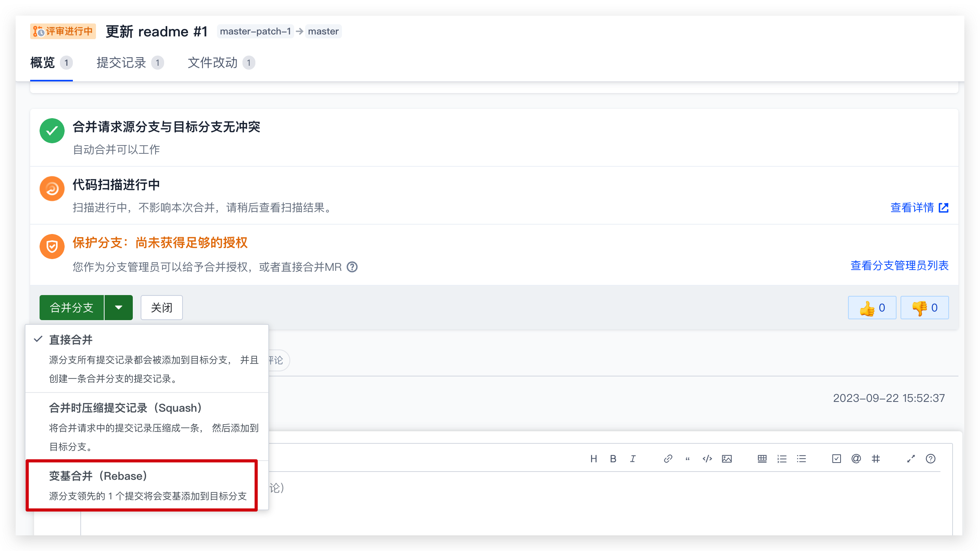980x551 pixels.
Task: Expand the comment editor to fullscreen
Action: click(911, 459)
